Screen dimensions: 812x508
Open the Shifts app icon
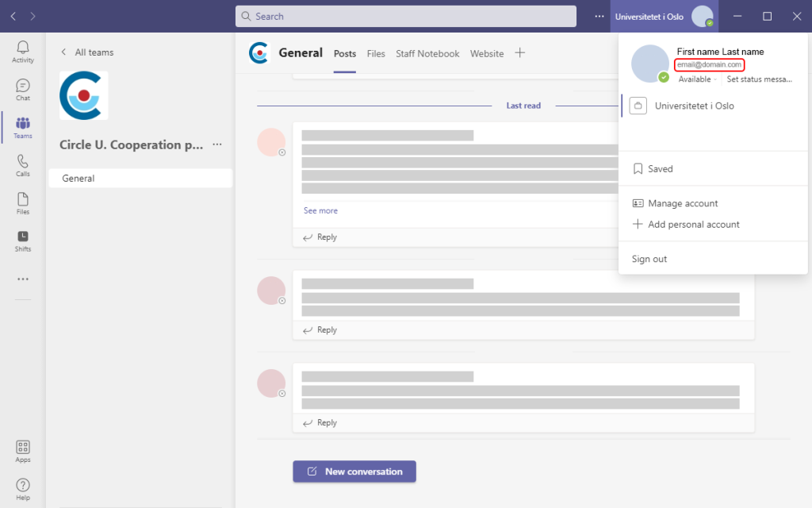coord(23,241)
